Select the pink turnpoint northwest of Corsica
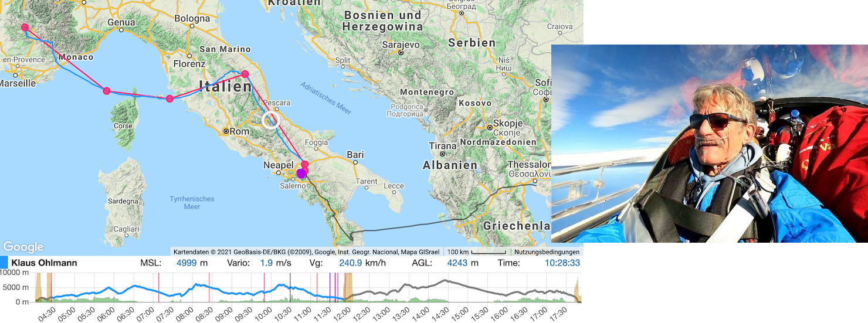This screenshot has height=323, width=868. [x=106, y=91]
